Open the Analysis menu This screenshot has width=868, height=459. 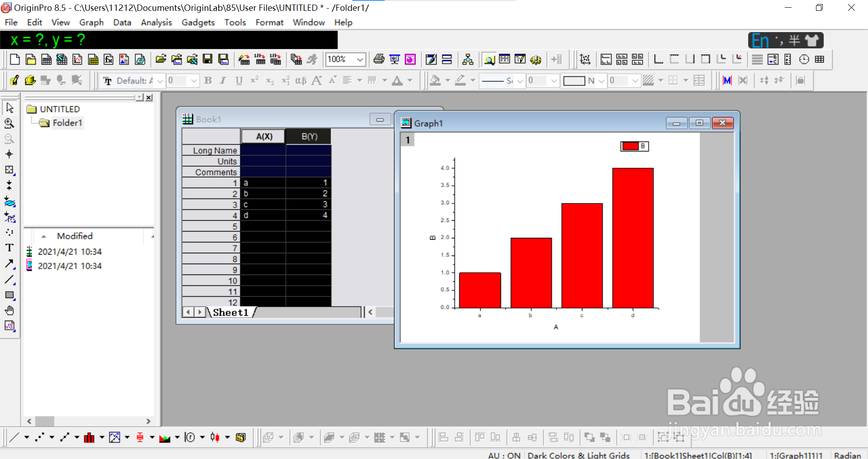[x=156, y=22]
